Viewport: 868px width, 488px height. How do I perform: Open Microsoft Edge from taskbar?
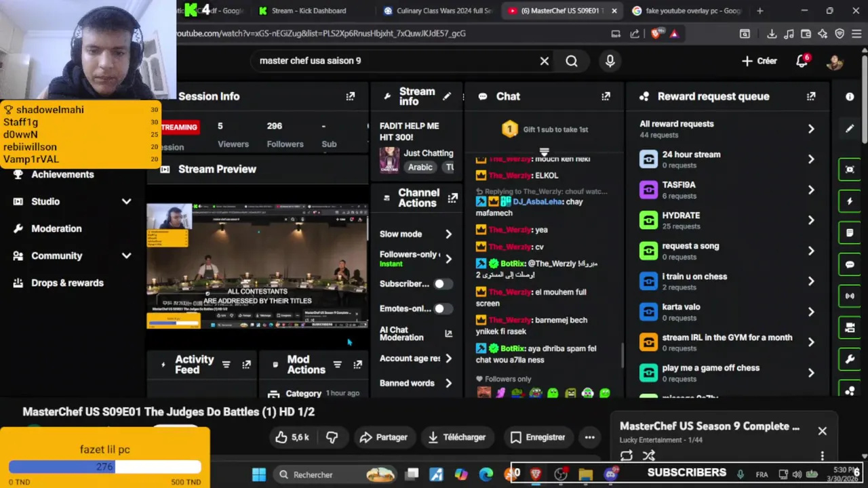486,474
